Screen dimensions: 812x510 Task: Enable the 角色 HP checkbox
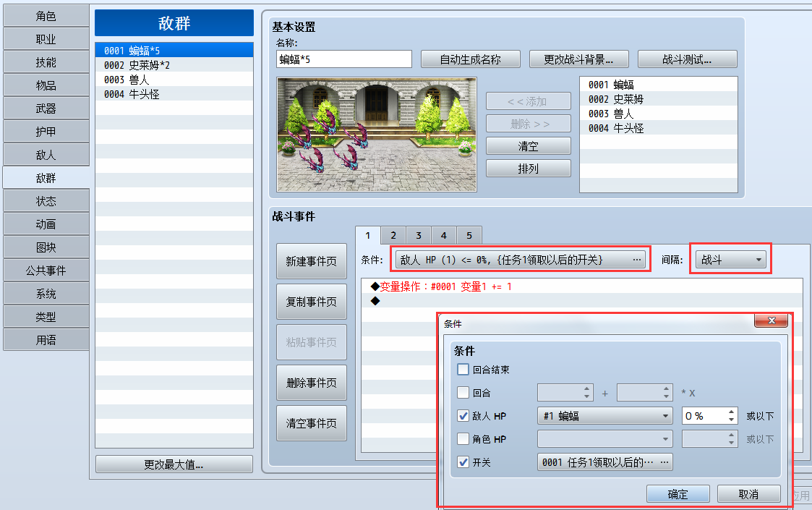click(x=463, y=439)
